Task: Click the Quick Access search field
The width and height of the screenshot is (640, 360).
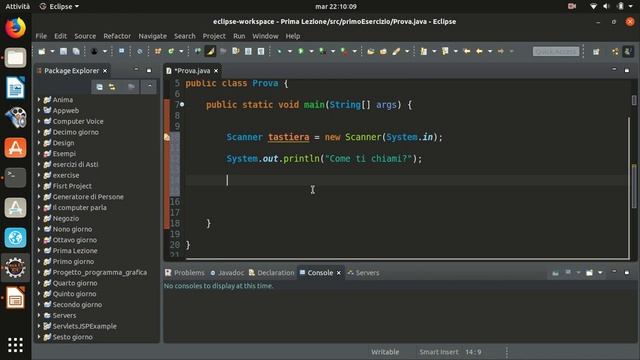Action: click(556, 51)
